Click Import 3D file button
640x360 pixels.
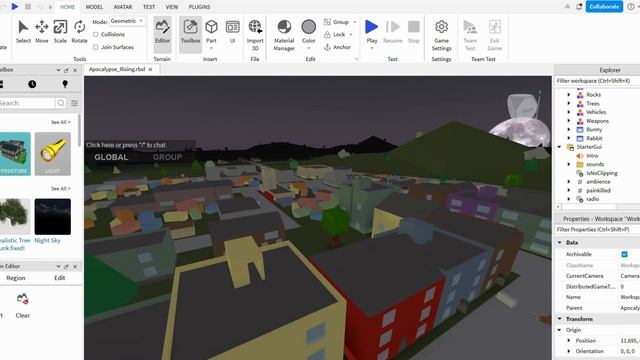(x=255, y=35)
